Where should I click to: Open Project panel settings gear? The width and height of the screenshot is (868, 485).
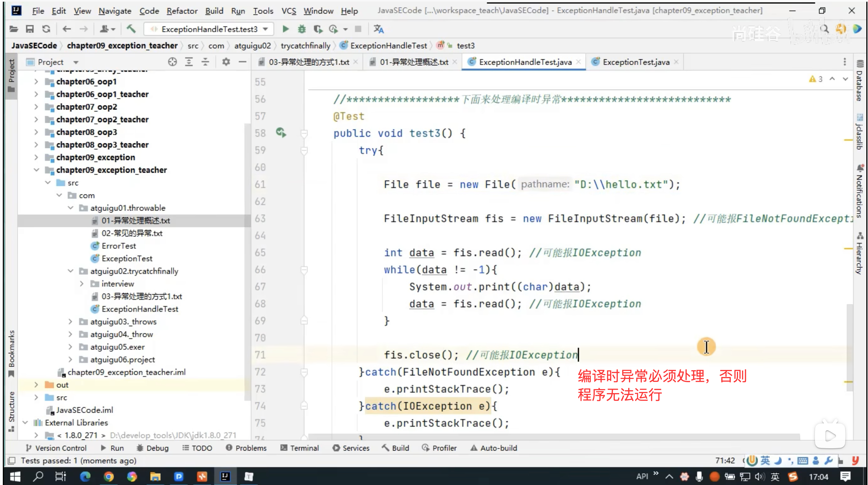[226, 62]
